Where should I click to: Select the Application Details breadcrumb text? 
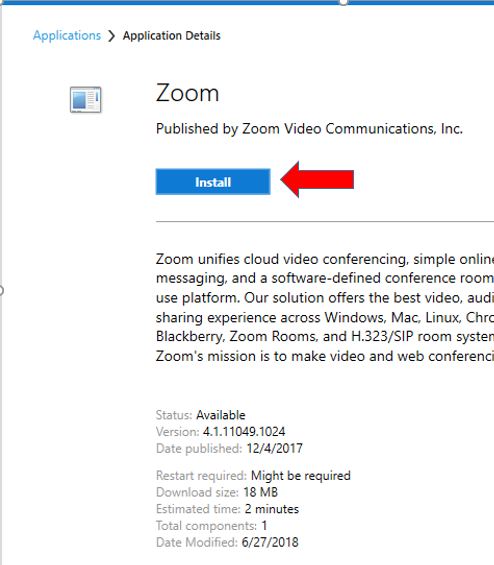click(x=172, y=36)
